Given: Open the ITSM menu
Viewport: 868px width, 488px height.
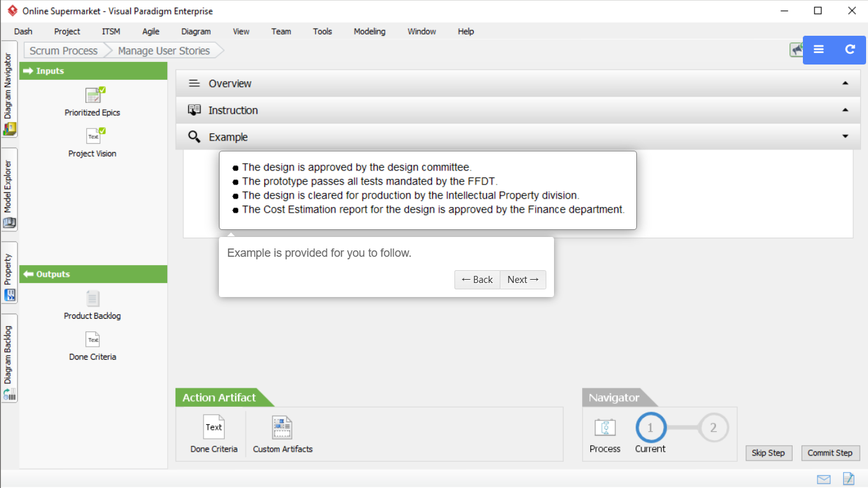Looking at the screenshot, I should point(110,31).
